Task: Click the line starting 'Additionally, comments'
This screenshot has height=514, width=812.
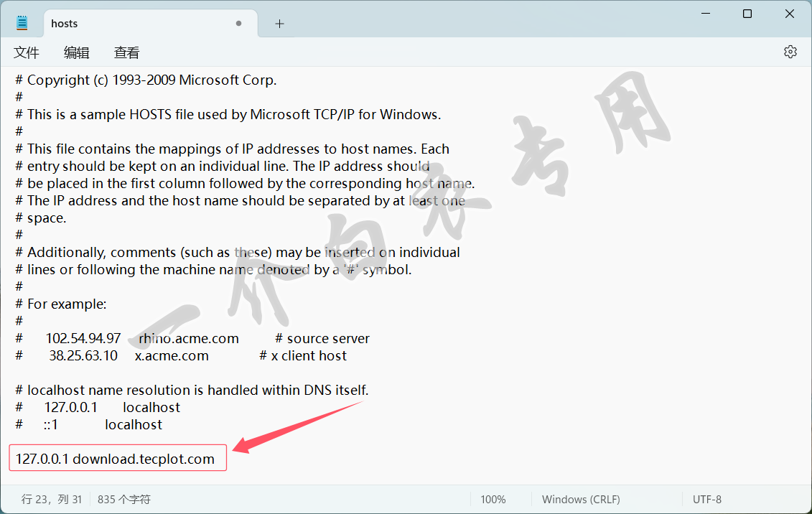Action: pos(238,253)
